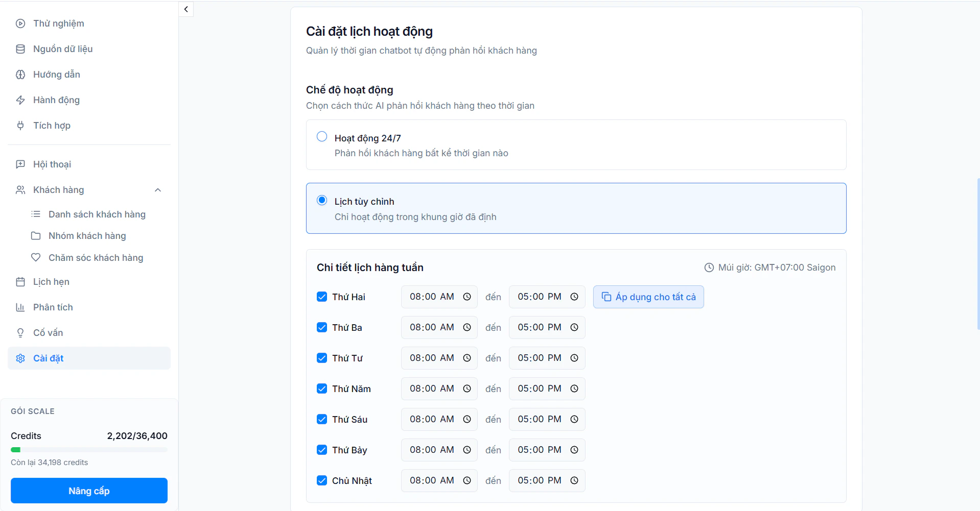This screenshot has width=980, height=511.
Task: Open Thứ Tư start time field 08:00 AM
Action: point(439,358)
